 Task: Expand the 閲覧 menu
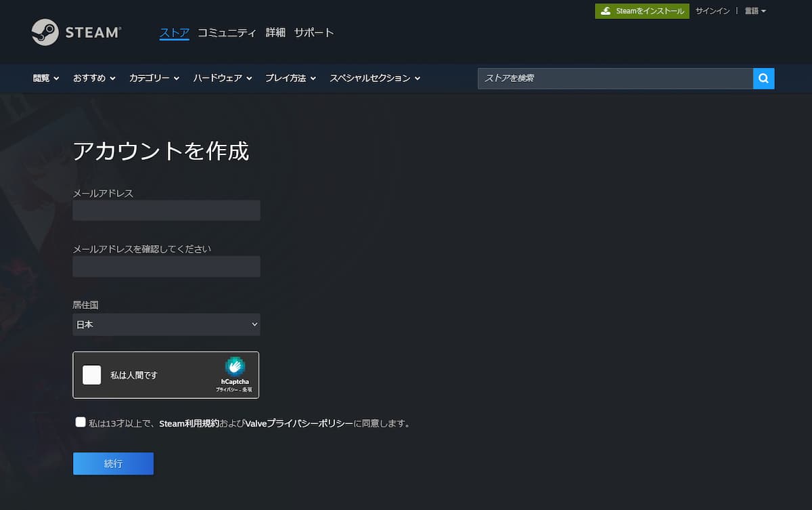pyautogui.click(x=46, y=79)
